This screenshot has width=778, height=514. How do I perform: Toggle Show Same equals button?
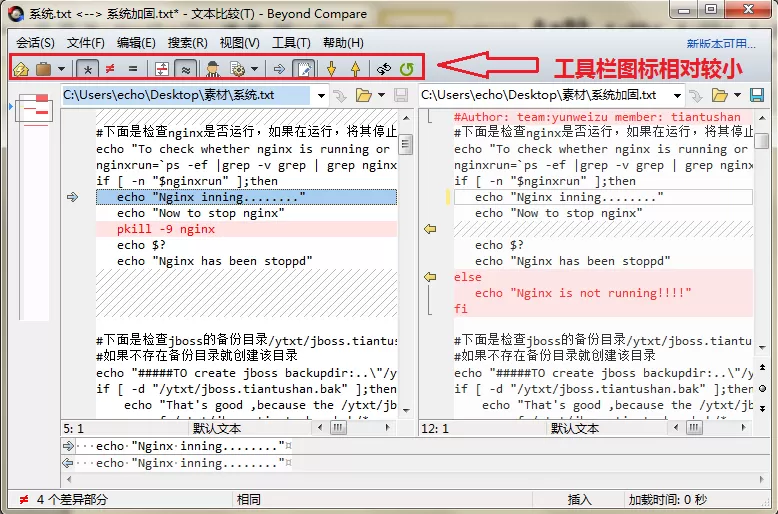pos(132,69)
